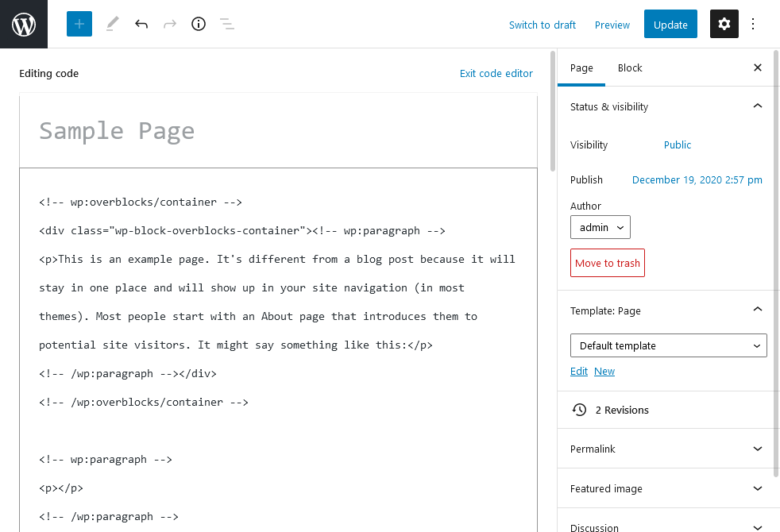
Task: Open the block inserter plus button
Action: click(x=79, y=24)
